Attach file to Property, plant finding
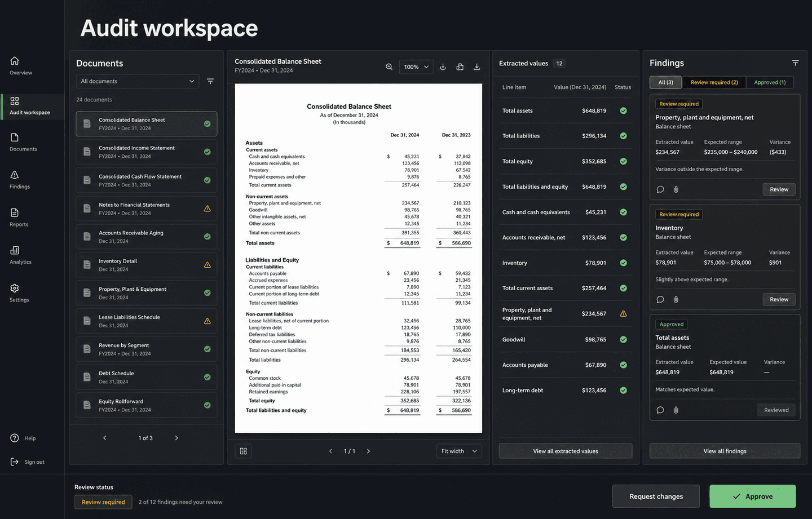The height and width of the screenshot is (519, 812). (x=676, y=189)
